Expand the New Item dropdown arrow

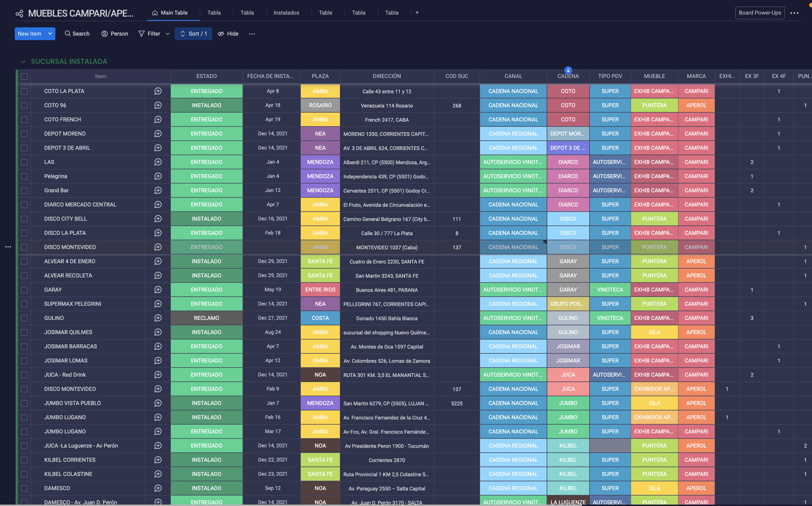point(50,33)
